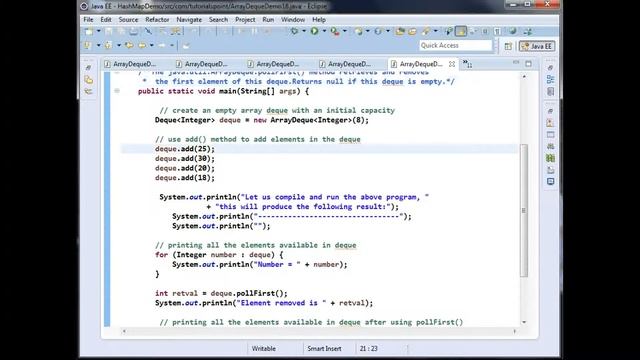The height and width of the screenshot is (360, 640).
Task: Open the Help menu
Action: tap(319, 20)
